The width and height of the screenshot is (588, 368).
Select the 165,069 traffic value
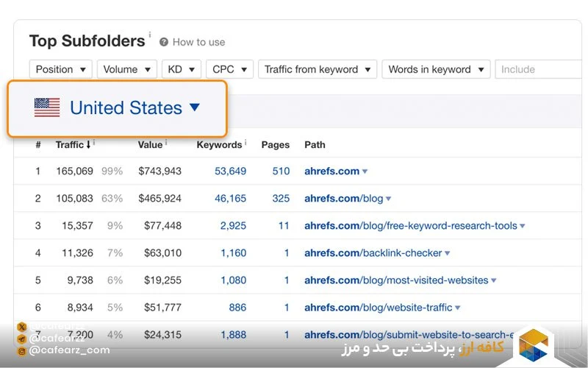click(75, 171)
